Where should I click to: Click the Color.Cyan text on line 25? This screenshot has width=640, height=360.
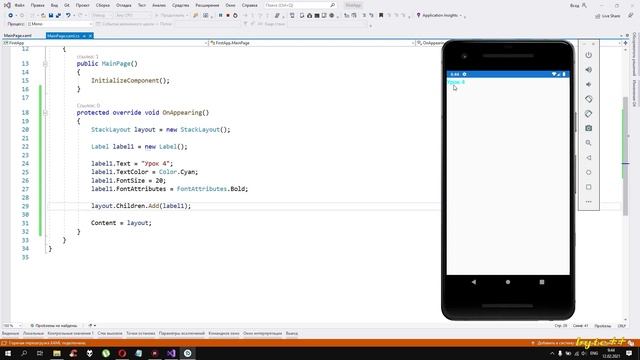(x=178, y=172)
